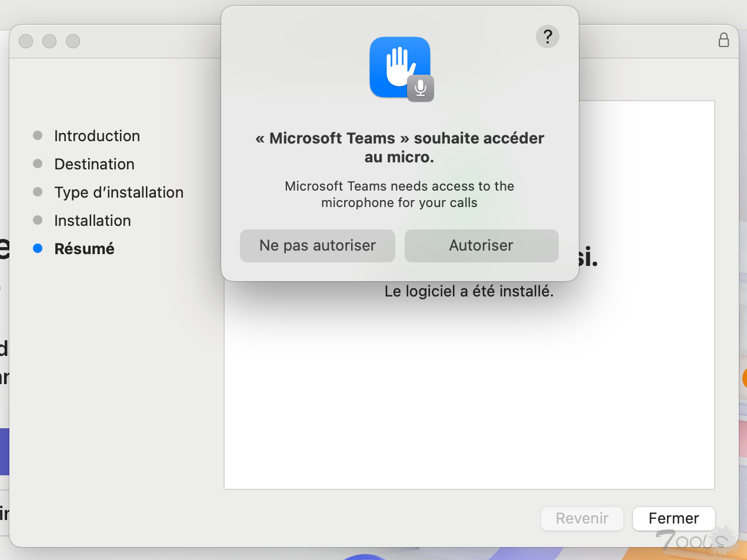Click the microphone access explanation text
747x560 pixels.
coord(400,195)
